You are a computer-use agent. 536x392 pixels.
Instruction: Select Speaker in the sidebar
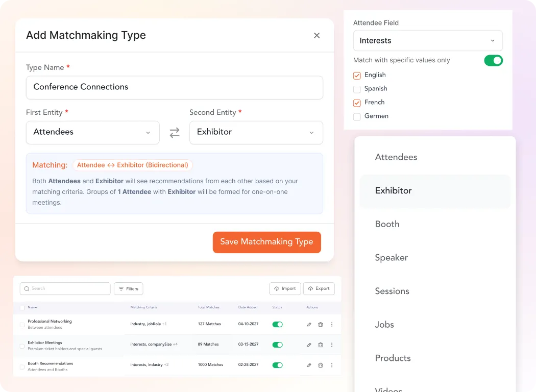pos(392,258)
